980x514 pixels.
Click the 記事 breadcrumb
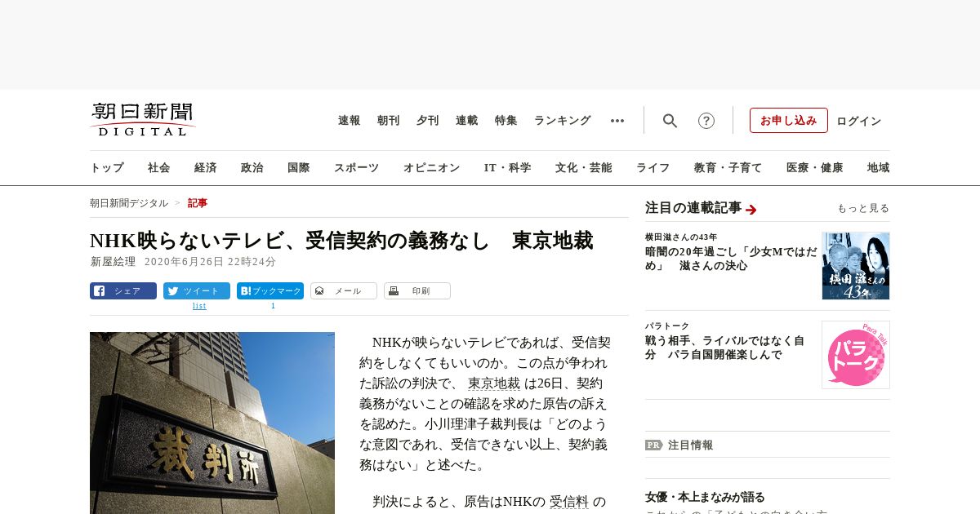click(x=198, y=203)
